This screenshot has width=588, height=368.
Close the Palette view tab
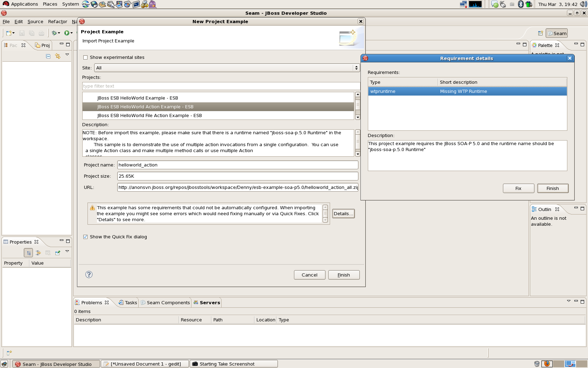coord(557,45)
